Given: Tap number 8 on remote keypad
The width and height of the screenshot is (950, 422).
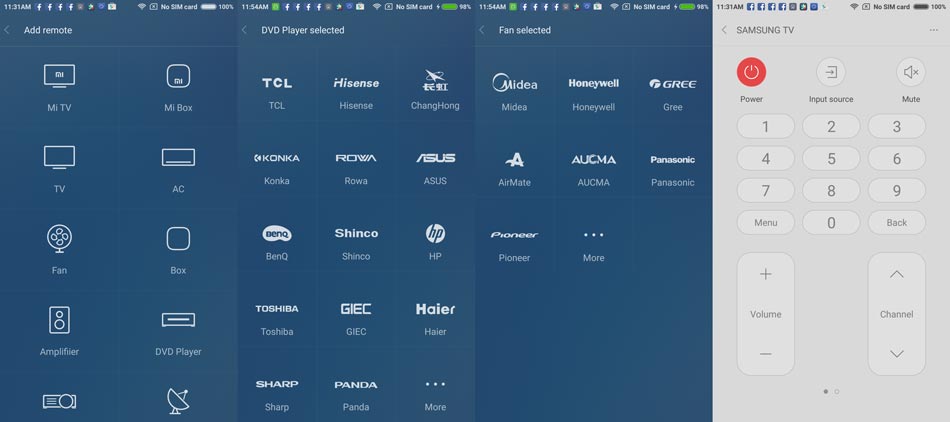Looking at the screenshot, I should point(831,191).
